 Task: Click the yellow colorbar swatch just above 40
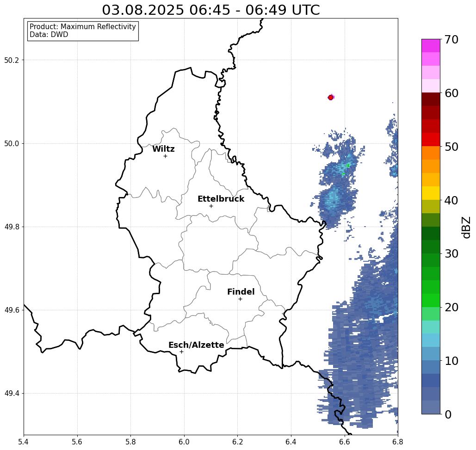tap(431, 193)
